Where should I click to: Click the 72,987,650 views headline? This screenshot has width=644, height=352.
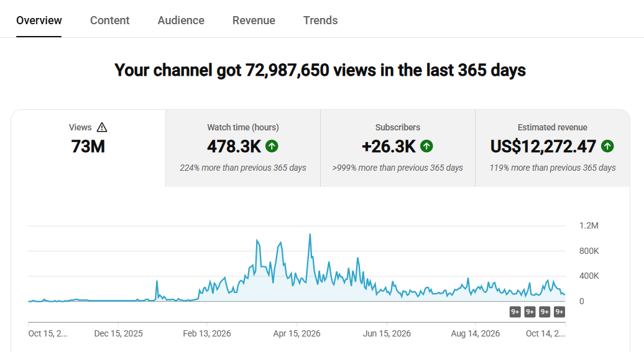pyautogui.click(x=320, y=70)
